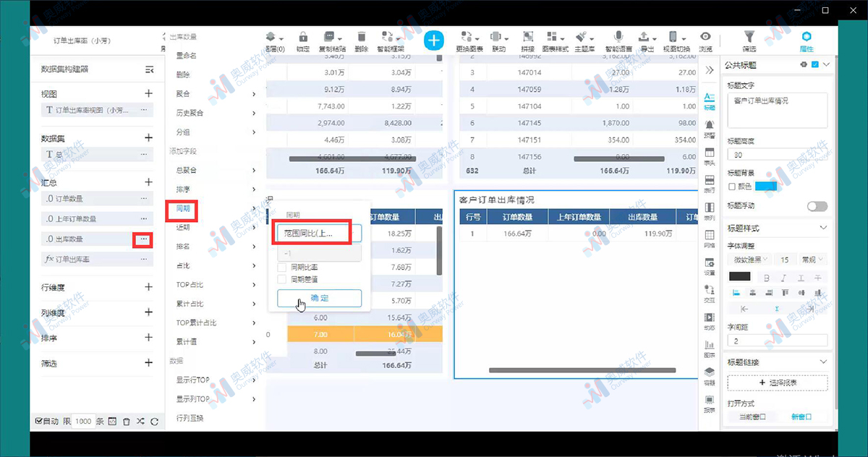Click the 选择报表 button
Viewport: 868px width, 457px height.
tap(778, 383)
